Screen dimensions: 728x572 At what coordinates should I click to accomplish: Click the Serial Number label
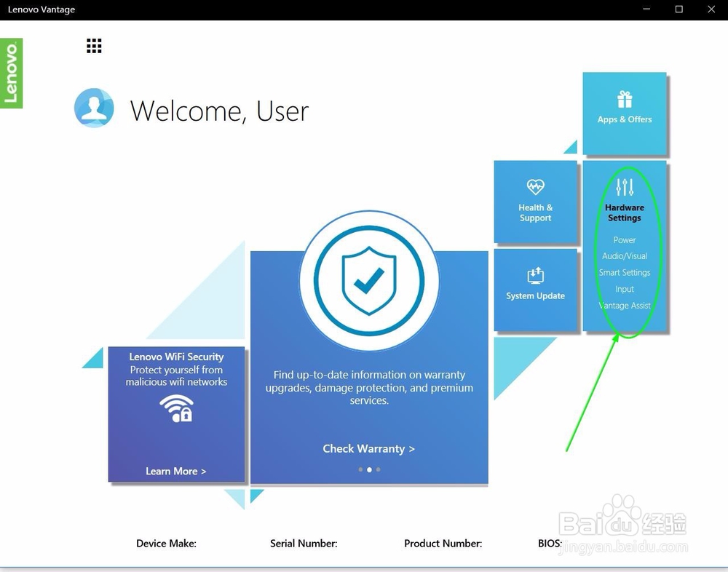pyautogui.click(x=304, y=543)
